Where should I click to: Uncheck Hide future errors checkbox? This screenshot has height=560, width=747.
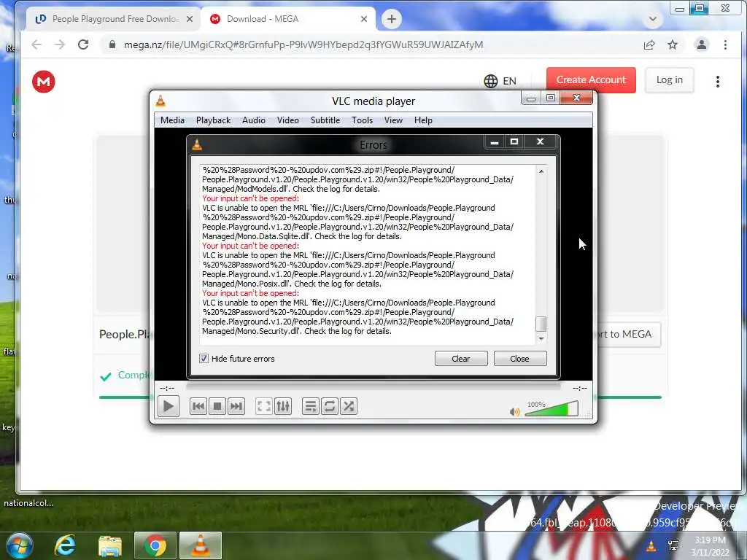click(x=204, y=359)
